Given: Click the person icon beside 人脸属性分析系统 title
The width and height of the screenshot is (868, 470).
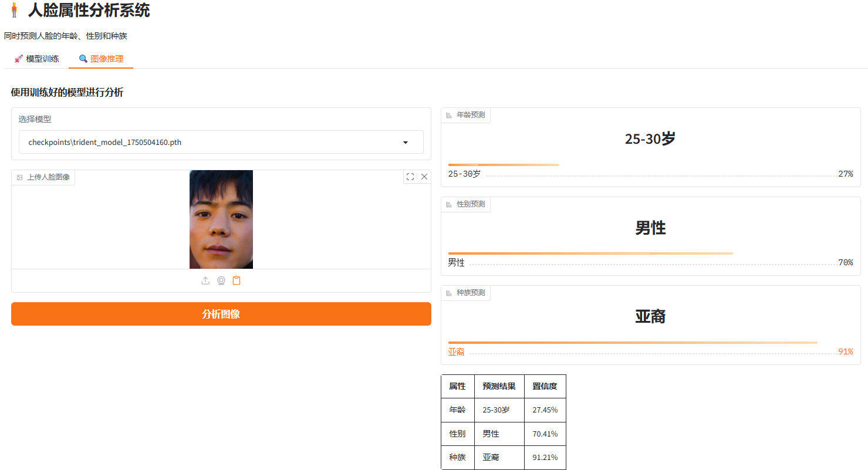Looking at the screenshot, I should pos(15,11).
